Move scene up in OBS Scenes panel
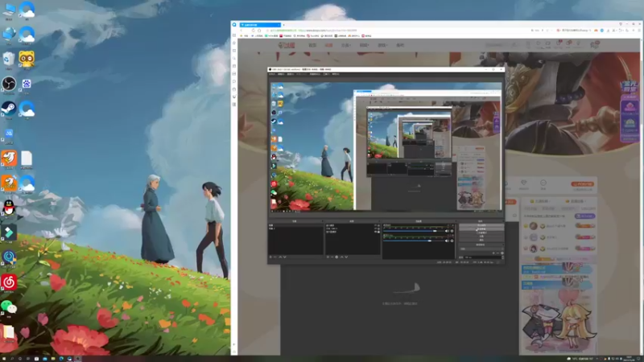Screen dimensions: 644x362 coord(280,257)
